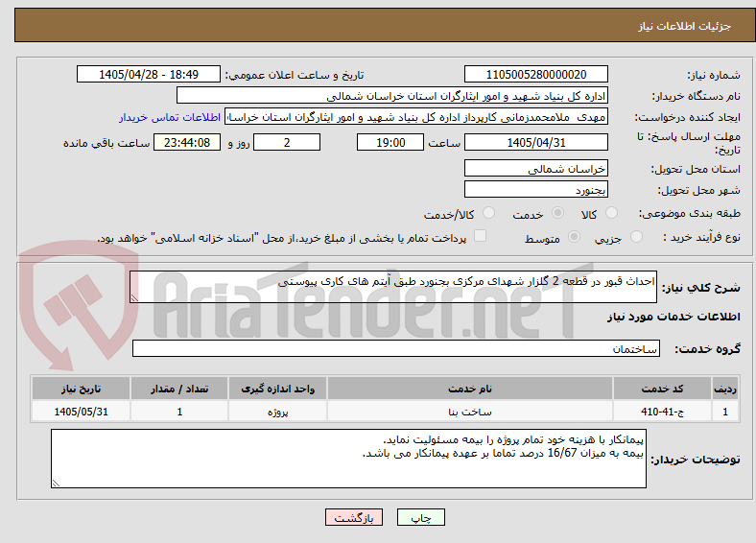Click the buyer organization name field
This screenshot has height=543, width=756.
[392, 96]
